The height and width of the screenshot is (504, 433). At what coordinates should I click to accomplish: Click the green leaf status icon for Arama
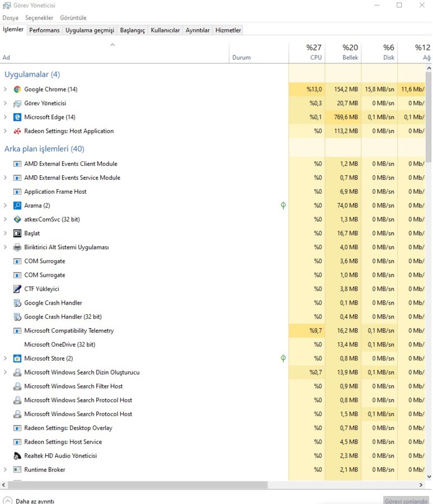click(x=283, y=206)
